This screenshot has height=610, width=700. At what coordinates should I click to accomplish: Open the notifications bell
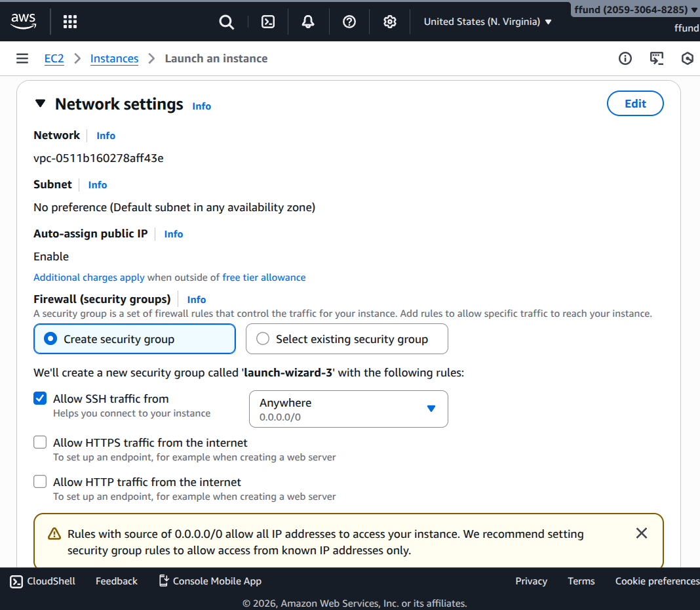click(308, 22)
